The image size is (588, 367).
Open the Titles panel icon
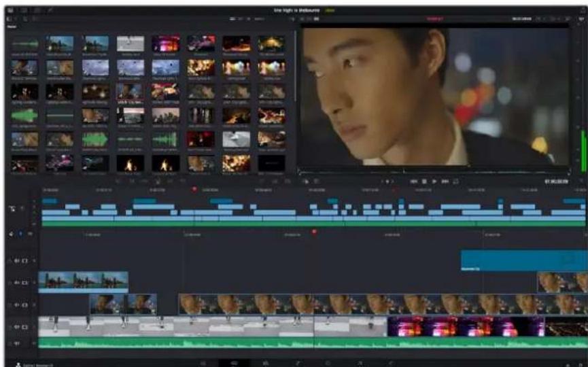pyautogui.click(x=50, y=10)
